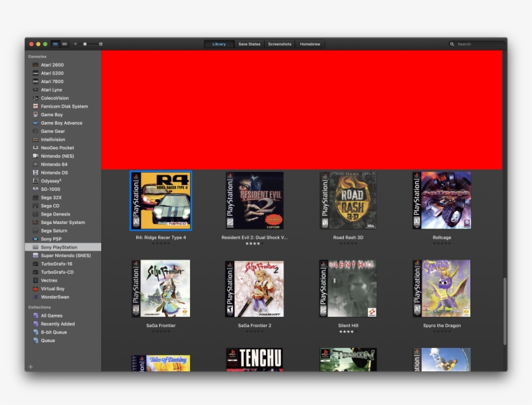Select the Odyssey² console icon
532x405 pixels.
[x=35, y=181]
